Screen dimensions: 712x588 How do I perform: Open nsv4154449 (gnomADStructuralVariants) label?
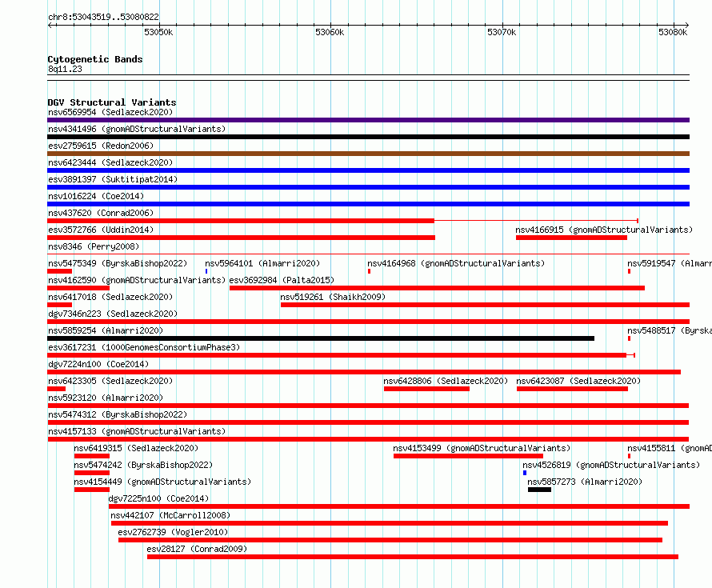coord(162,482)
